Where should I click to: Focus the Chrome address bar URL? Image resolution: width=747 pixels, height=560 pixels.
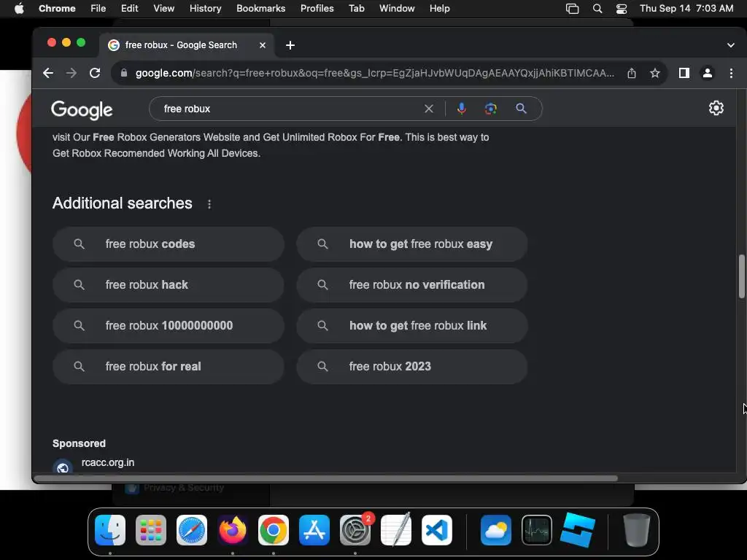point(375,73)
